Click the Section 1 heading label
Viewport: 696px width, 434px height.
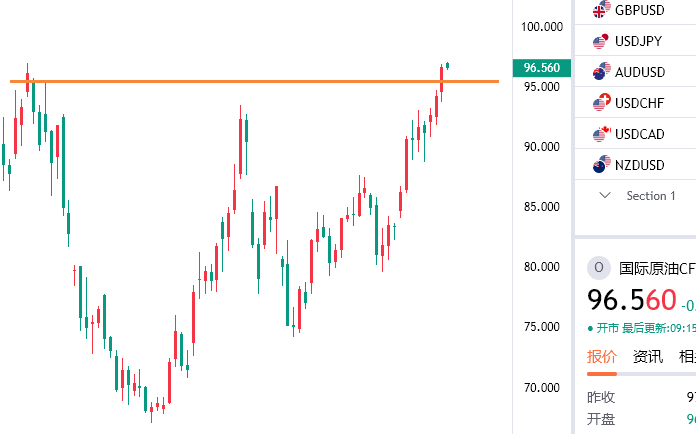pyautogui.click(x=651, y=196)
